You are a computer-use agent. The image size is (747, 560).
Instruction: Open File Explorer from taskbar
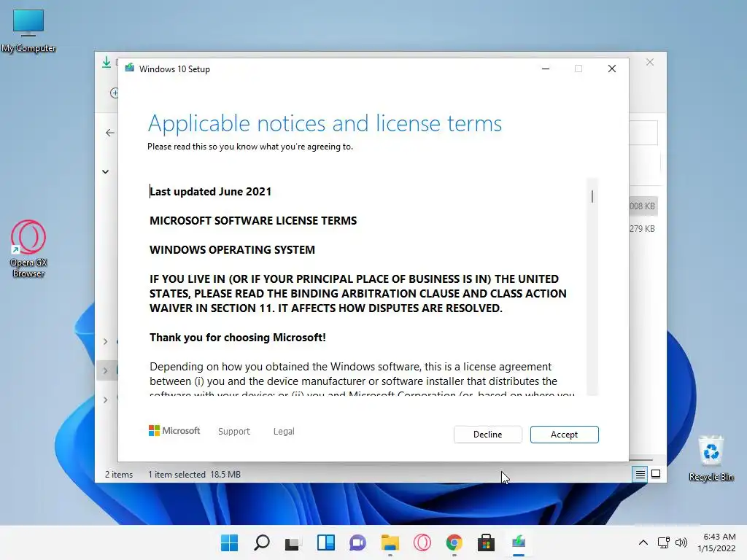point(390,542)
